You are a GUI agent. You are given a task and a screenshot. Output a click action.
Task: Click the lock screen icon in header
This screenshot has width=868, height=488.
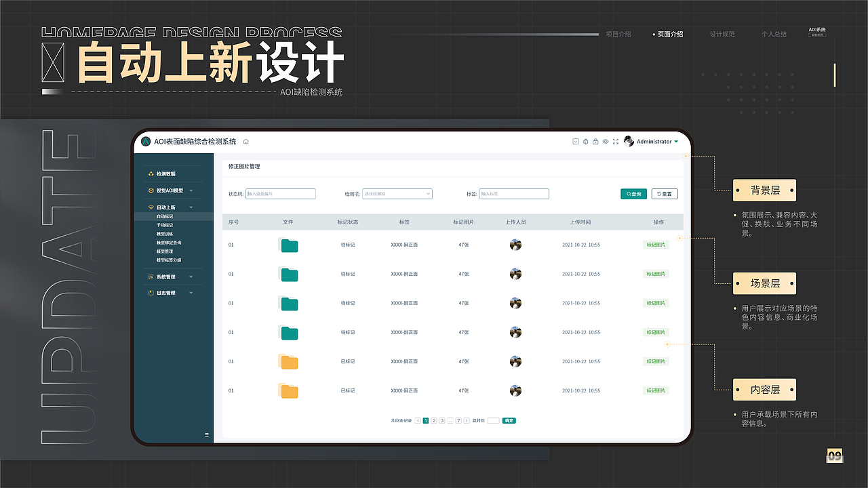click(595, 142)
